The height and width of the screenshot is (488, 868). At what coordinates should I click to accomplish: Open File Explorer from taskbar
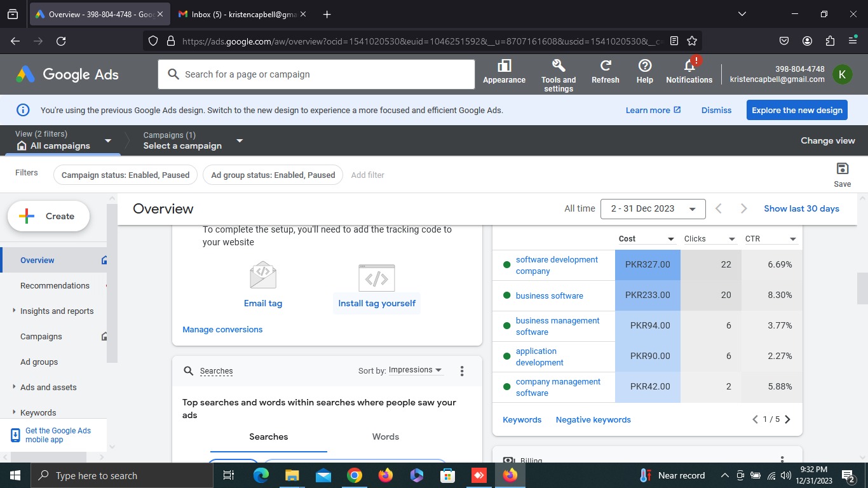(x=292, y=475)
